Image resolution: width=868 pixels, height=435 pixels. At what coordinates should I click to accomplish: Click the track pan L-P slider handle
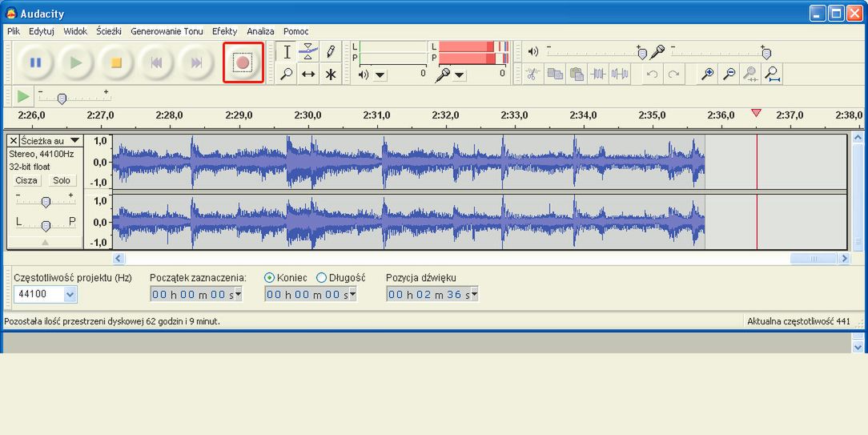pos(46,226)
